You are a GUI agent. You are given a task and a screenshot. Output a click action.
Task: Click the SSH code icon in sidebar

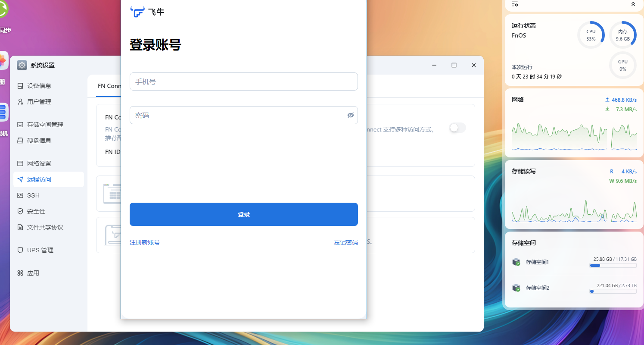[x=20, y=195]
